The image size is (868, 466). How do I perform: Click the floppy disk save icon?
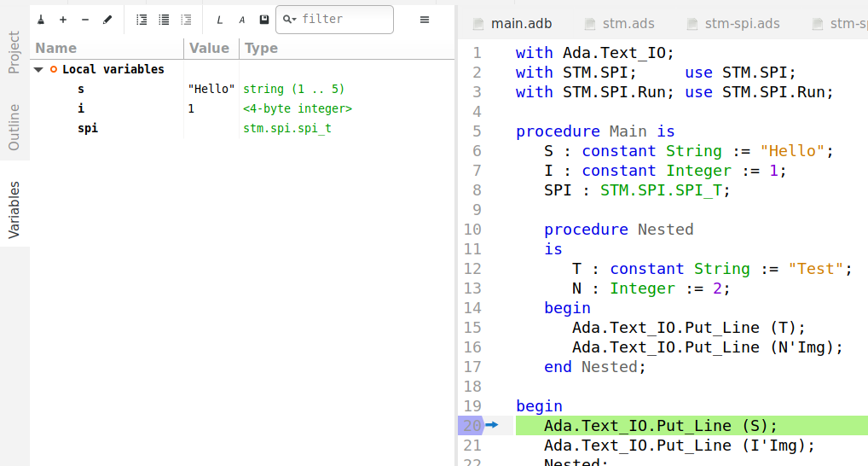coord(264,20)
